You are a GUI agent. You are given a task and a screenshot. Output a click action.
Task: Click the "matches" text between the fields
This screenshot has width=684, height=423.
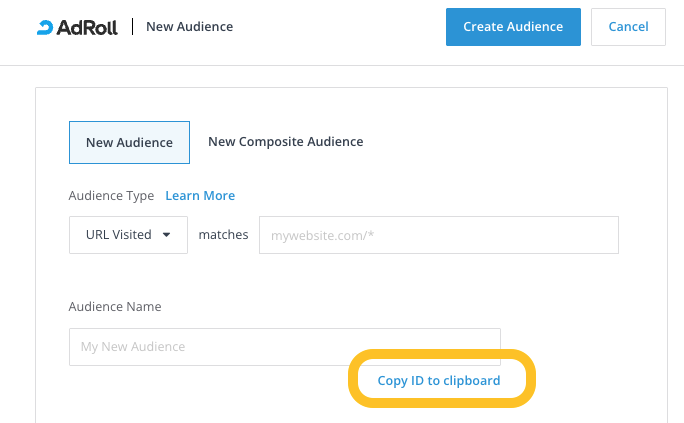[x=223, y=235]
